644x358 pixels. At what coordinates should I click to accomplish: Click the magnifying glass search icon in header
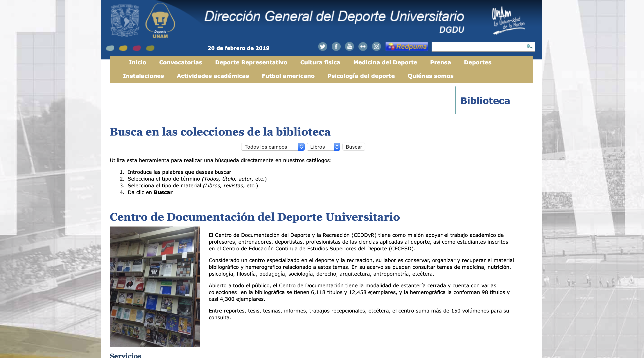coord(529,47)
